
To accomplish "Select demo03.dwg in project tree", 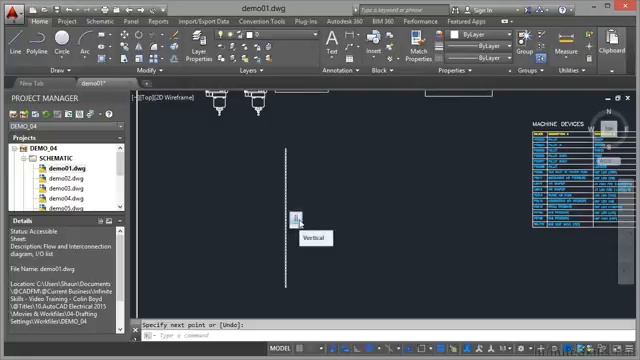I will pos(66,188).
